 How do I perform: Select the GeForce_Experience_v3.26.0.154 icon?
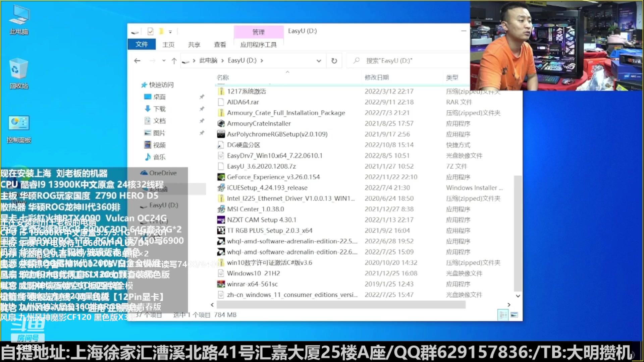[221, 177]
